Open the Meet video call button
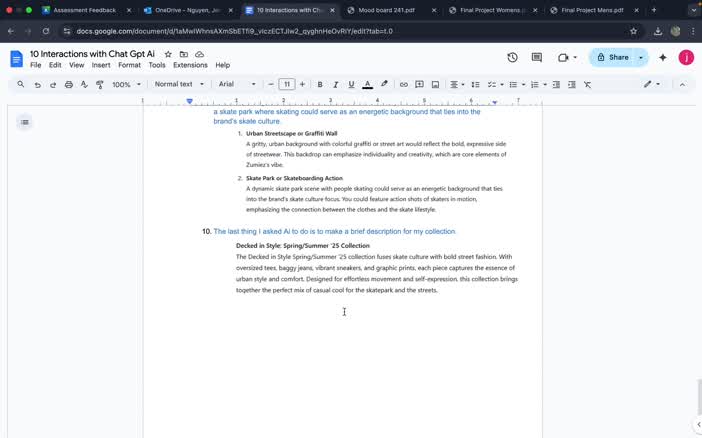The image size is (702, 438). click(567, 57)
